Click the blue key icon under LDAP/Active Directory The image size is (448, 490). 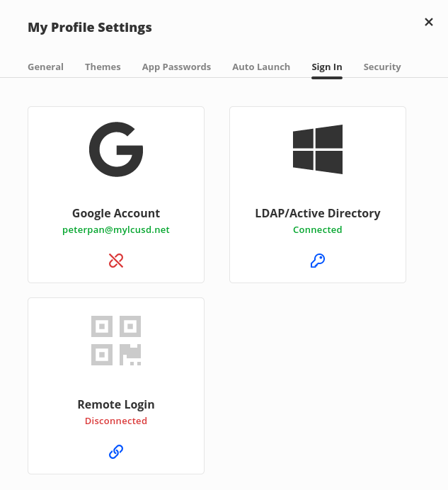tap(317, 261)
